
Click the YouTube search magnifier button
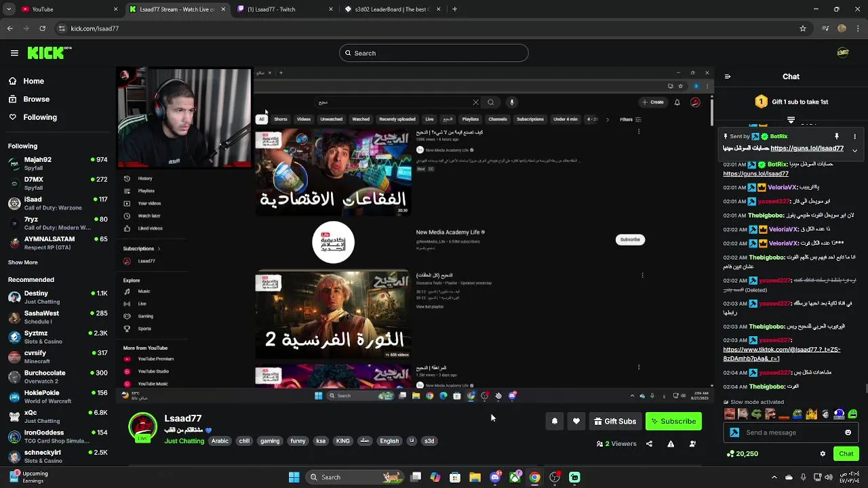[x=490, y=102]
